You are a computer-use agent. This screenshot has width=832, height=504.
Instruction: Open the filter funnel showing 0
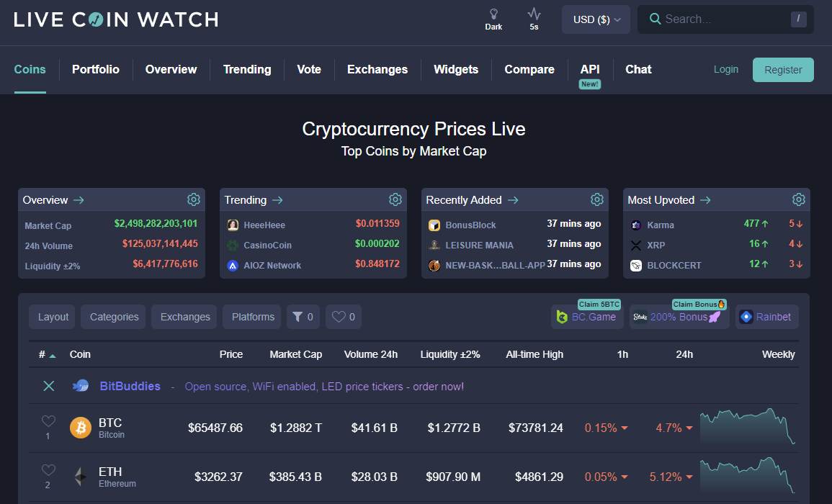[303, 316]
